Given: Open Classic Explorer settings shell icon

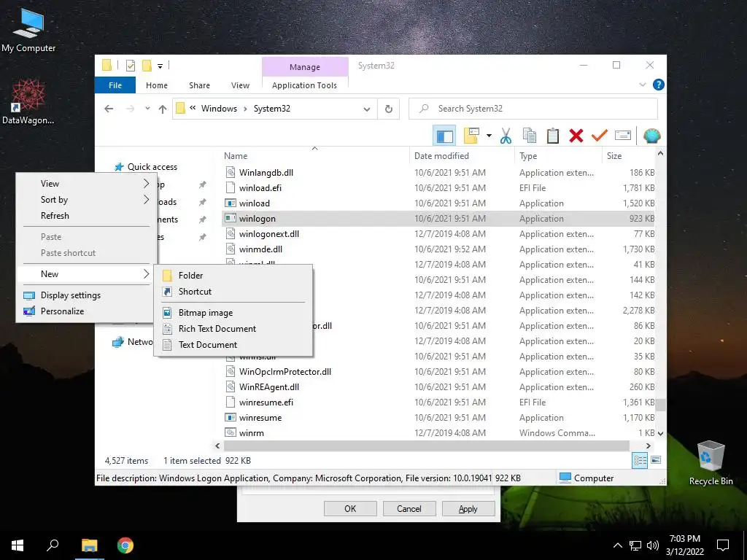Looking at the screenshot, I should tap(651, 136).
